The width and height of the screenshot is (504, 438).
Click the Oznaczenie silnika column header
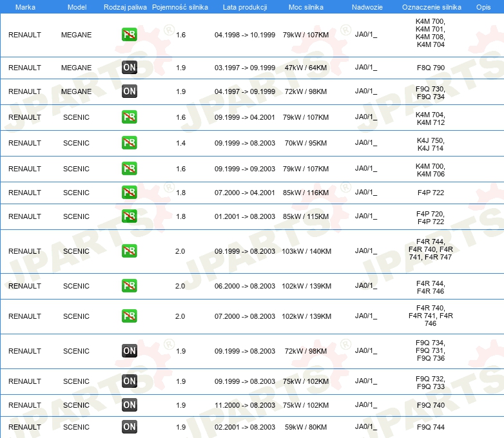(x=431, y=6)
